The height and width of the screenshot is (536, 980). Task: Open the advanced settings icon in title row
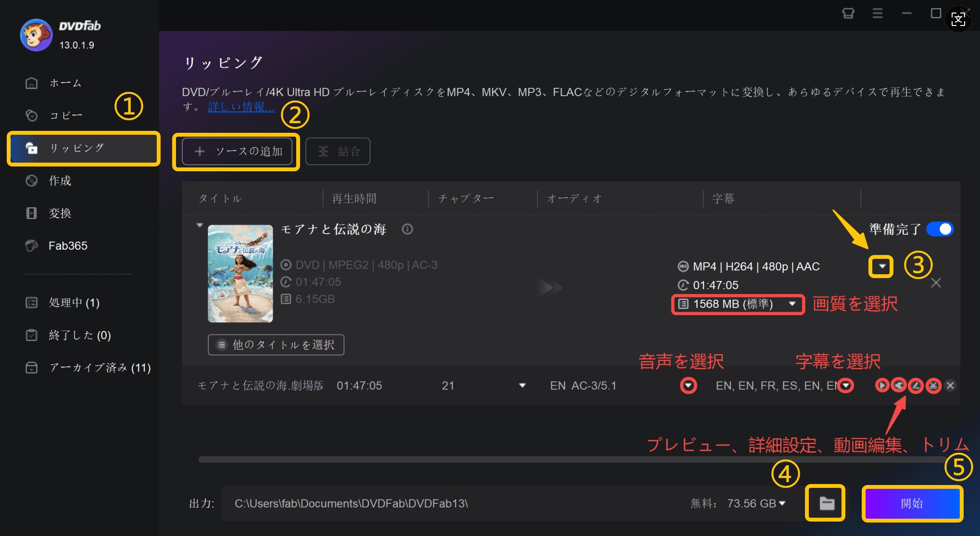[899, 385]
